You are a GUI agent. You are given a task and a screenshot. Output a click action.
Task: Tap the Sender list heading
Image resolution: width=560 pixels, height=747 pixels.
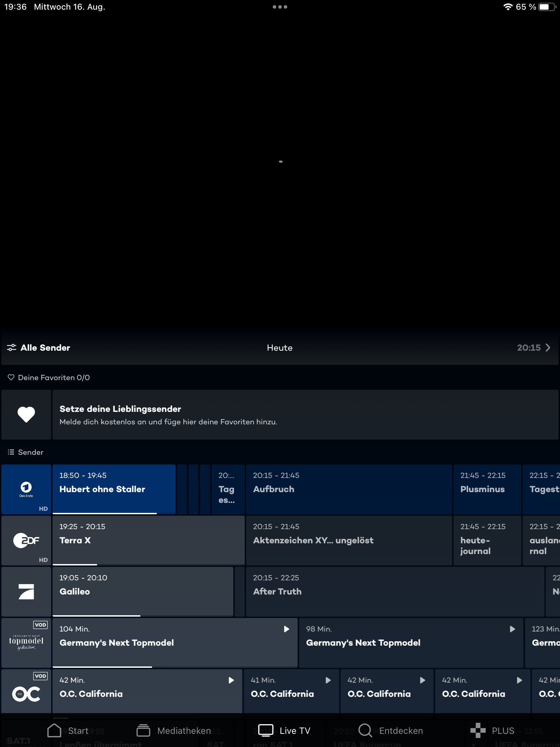pyautogui.click(x=30, y=452)
